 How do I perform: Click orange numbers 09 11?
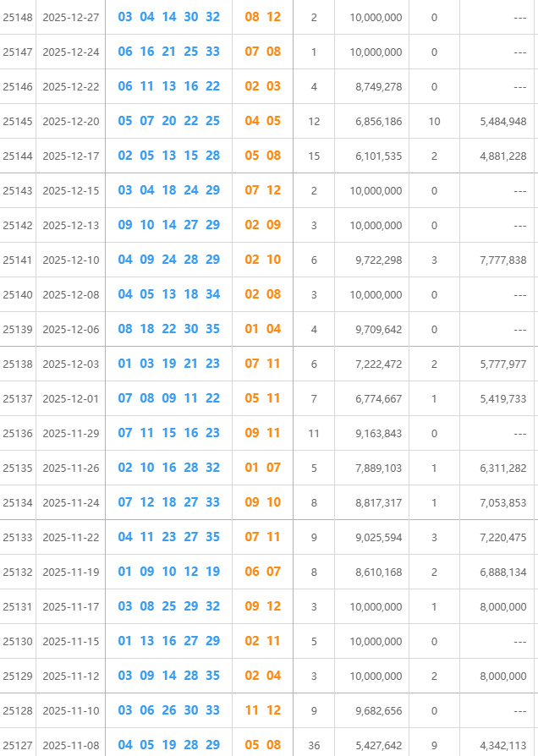(263, 433)
